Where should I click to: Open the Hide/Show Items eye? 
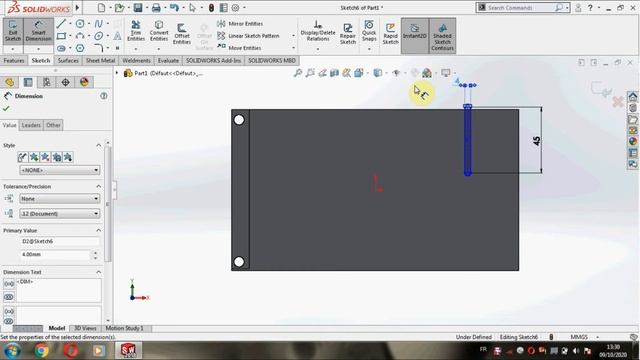click(x=396, y=73)
